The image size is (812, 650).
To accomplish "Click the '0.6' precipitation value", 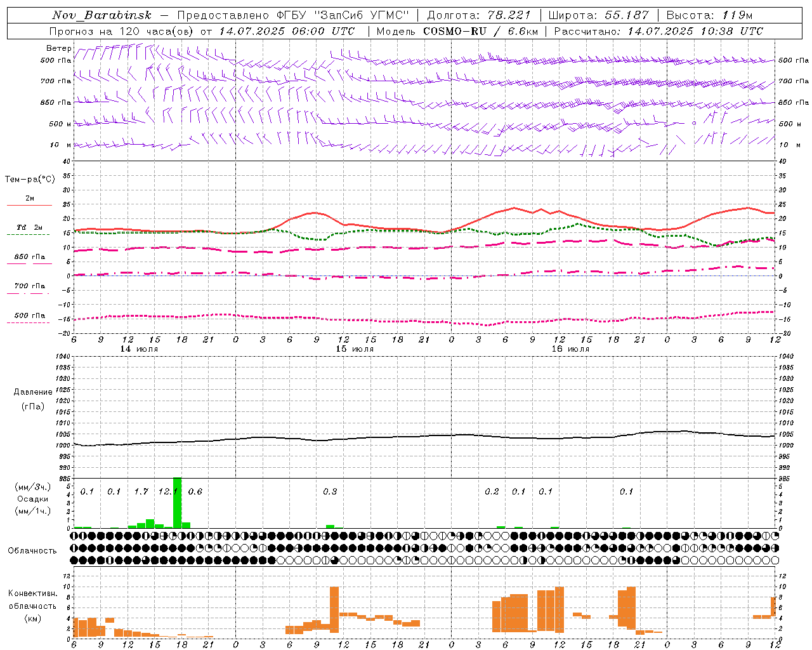I will (x=195, y=491).
